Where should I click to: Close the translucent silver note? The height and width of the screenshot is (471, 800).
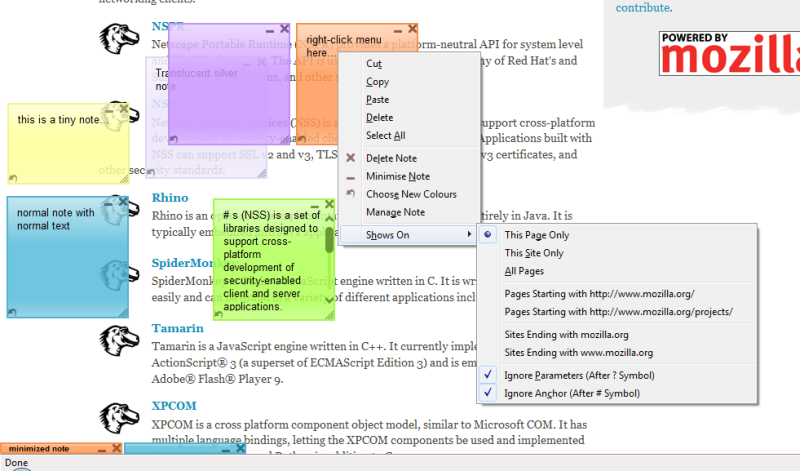261,62
